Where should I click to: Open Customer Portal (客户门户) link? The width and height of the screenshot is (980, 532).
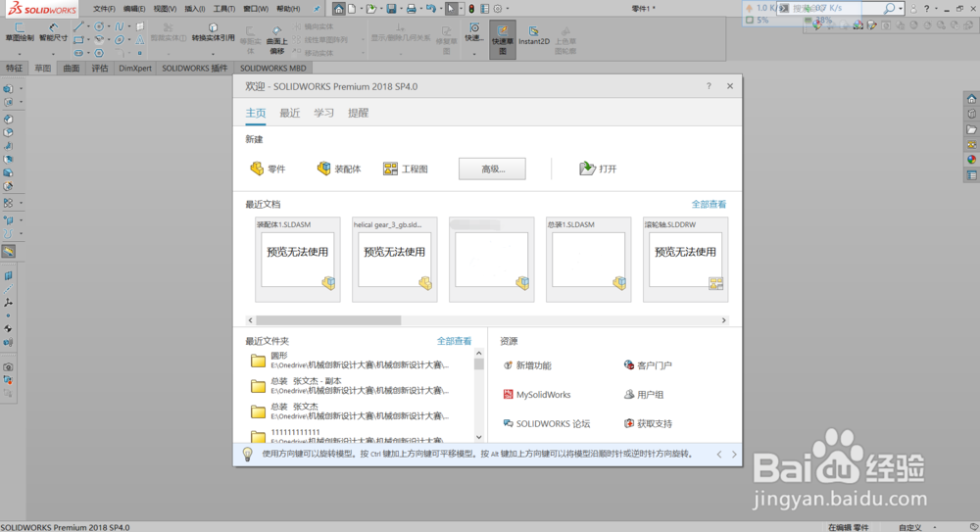648,365
